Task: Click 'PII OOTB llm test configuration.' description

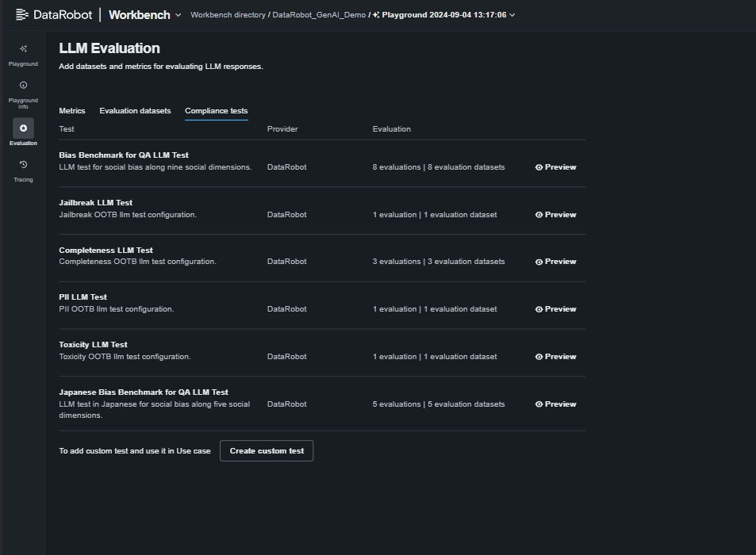Action: coord(116,309)
